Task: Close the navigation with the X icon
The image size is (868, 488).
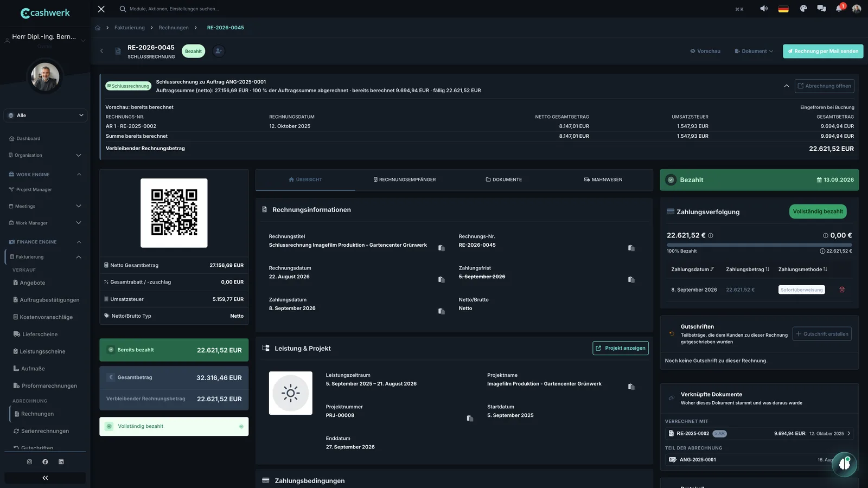Action: (101, 9)
